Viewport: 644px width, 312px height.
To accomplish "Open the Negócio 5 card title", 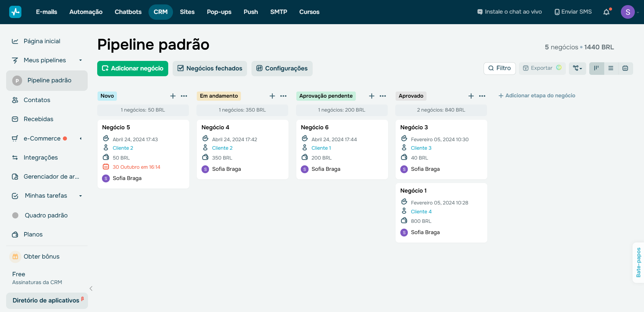I will (116, 127).
